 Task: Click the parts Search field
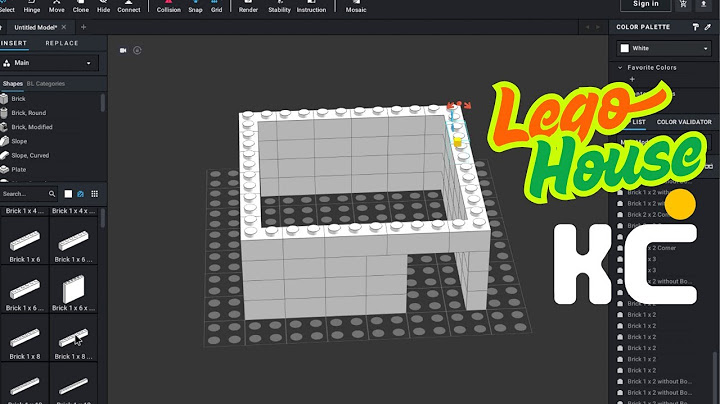click(24, 194)
